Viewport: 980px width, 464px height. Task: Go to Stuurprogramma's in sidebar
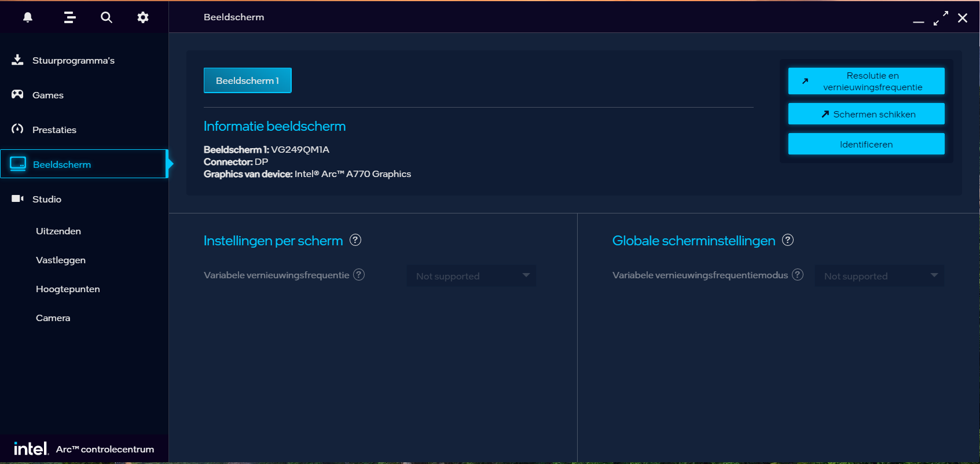pyautogui.click(x=73, y=61)
